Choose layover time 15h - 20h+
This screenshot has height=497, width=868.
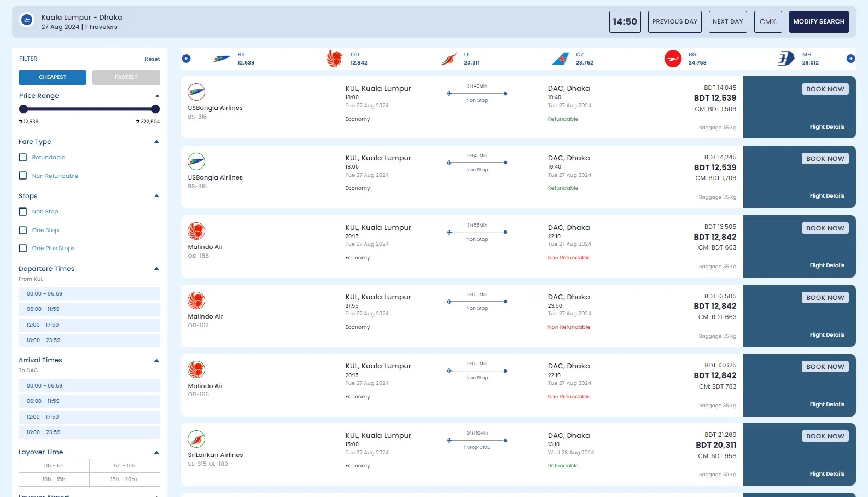125,479
